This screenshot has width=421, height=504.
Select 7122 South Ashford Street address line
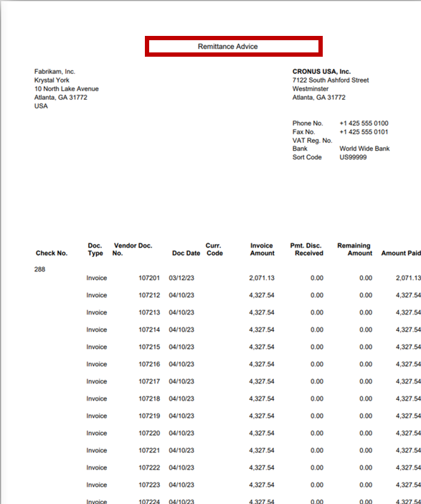pos(331,80)
